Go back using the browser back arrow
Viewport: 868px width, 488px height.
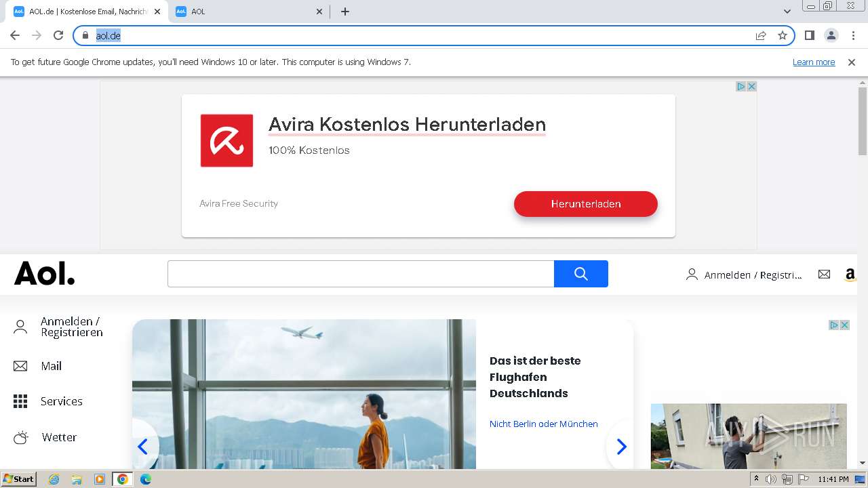pos(15,35)
